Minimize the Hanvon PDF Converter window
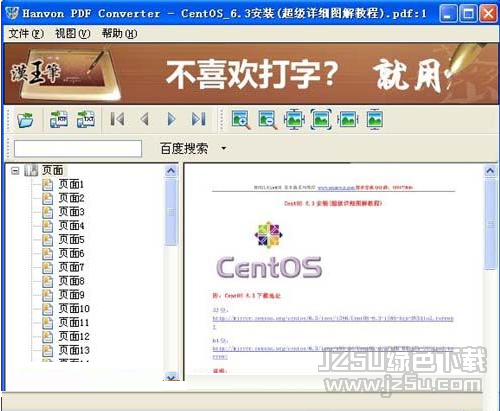500x411 pixels. point(448,14)
